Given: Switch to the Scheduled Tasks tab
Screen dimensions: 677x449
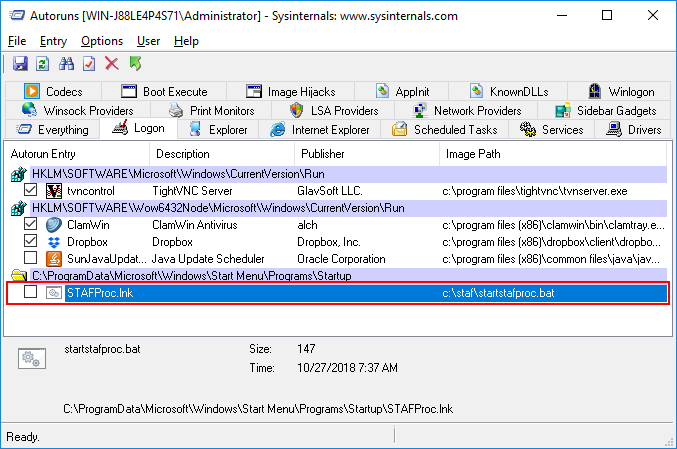Looking at the screenshot, I should pyautogui.click(x=445, y=130).
